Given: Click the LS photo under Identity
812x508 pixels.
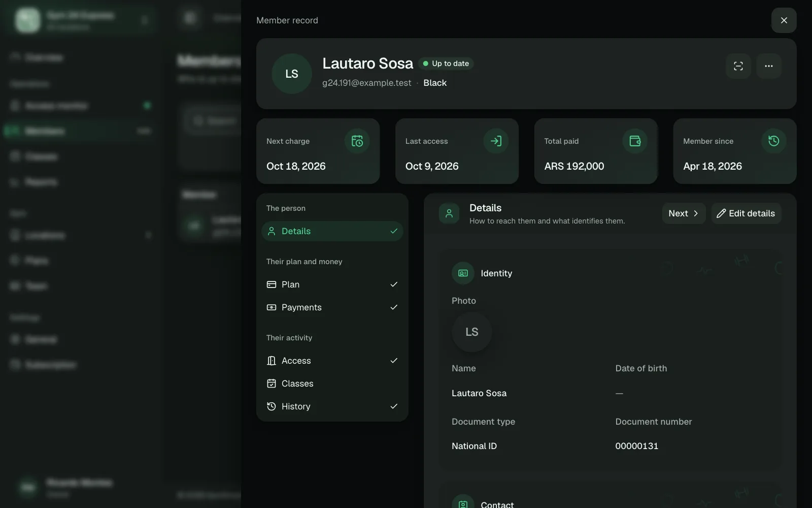Looking at the screenshot, I should (472, 332).
